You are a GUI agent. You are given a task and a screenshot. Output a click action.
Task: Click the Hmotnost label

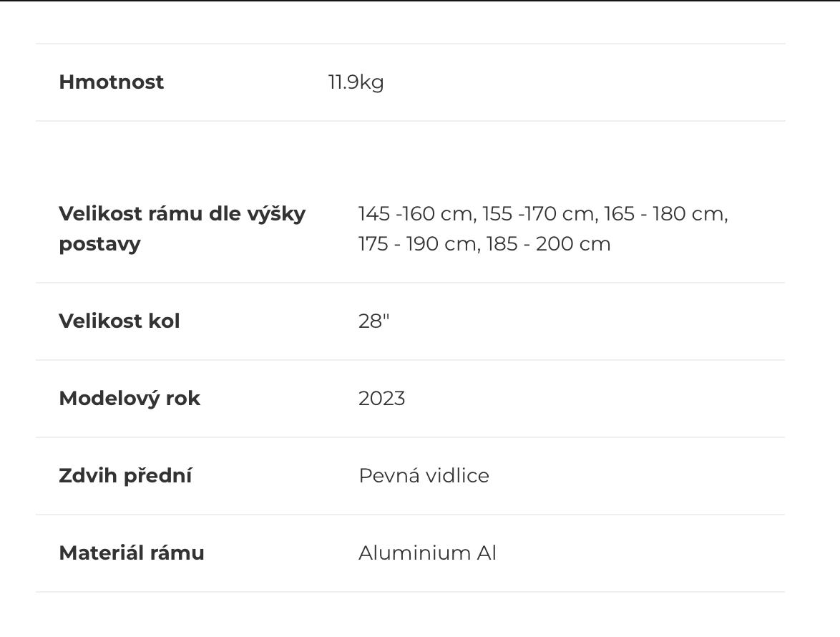pos(111,82)
